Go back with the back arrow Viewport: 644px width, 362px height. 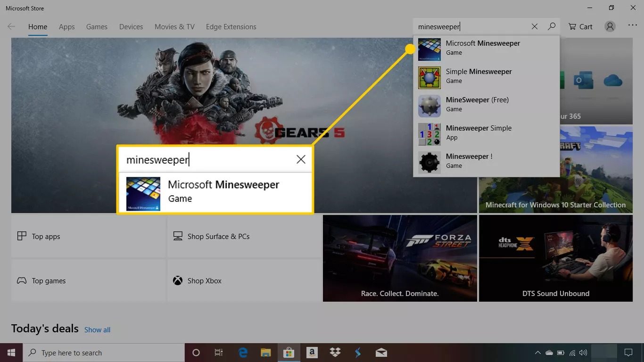pos(11,27)
